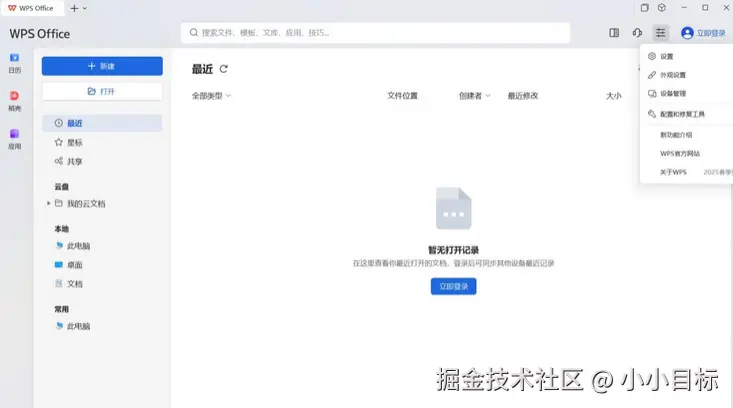Viewport: 733px width, 408px height.
Task: Click the 最近修改 column header
Action: [x=523, y=96]
